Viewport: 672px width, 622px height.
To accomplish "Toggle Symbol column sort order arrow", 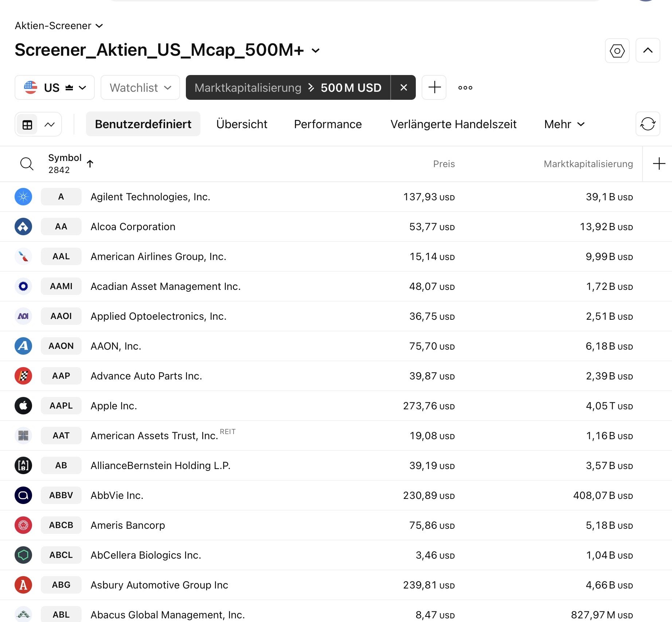I will (90, 164).
